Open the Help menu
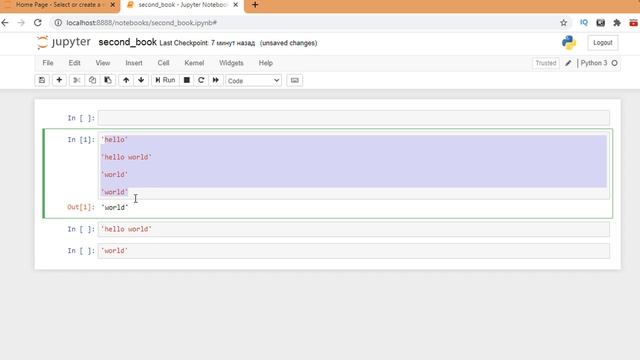640x360 pixels. [x=265, y=63]
